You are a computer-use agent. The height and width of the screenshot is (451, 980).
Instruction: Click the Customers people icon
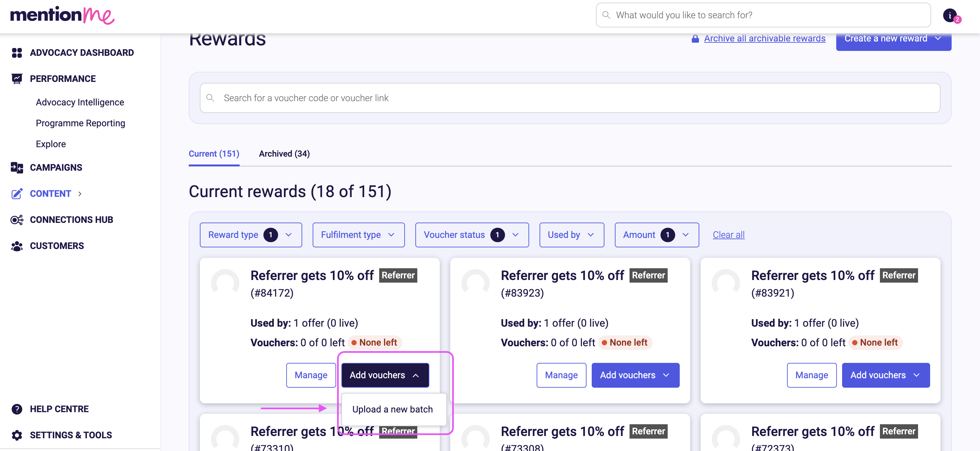click(17, 246)
